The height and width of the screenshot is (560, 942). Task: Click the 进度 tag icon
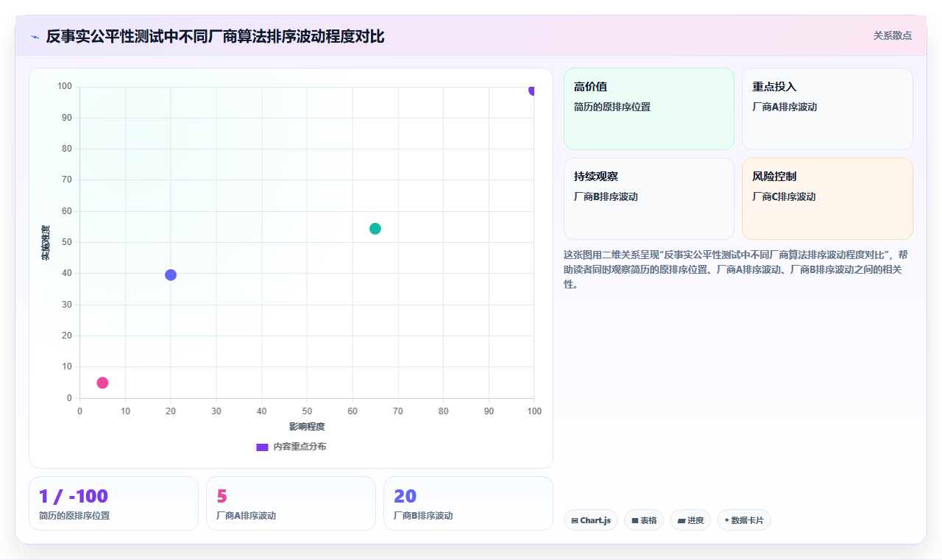681,520
